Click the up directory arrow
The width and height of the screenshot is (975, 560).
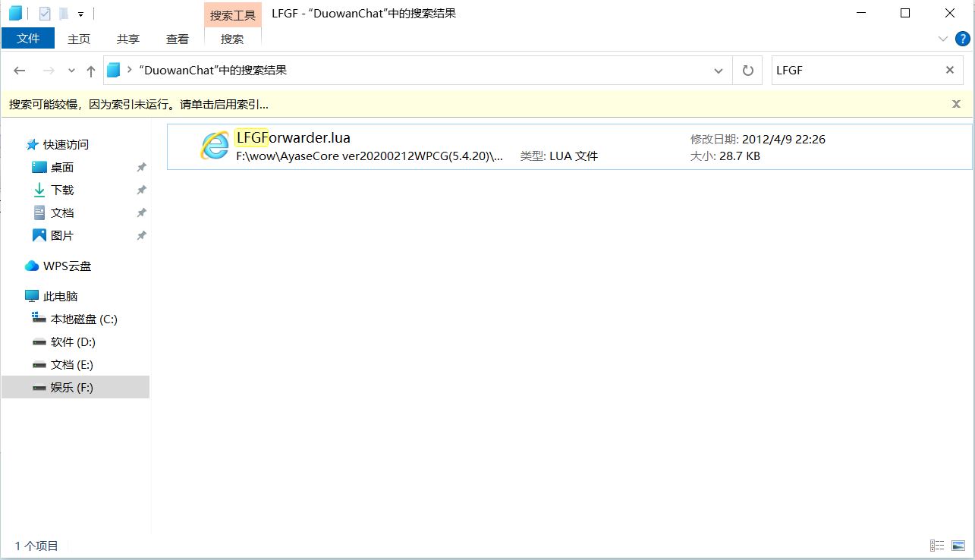tap(91, 71)
